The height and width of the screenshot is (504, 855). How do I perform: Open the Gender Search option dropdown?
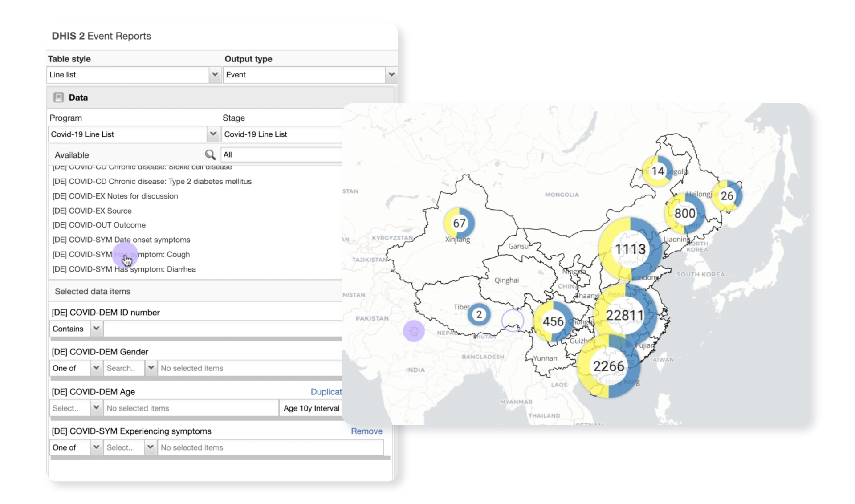(x=151, y=368)
